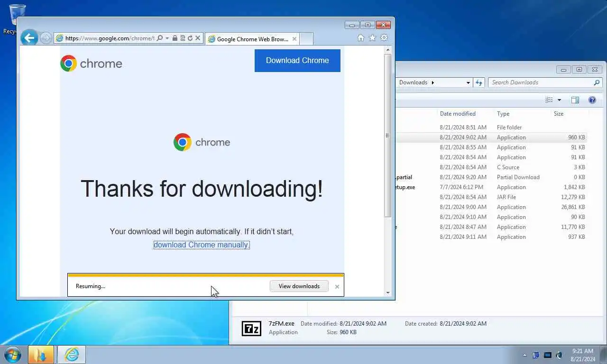
Task: Select the 1,842 KB Application row
Action: (x=491, y=187)
